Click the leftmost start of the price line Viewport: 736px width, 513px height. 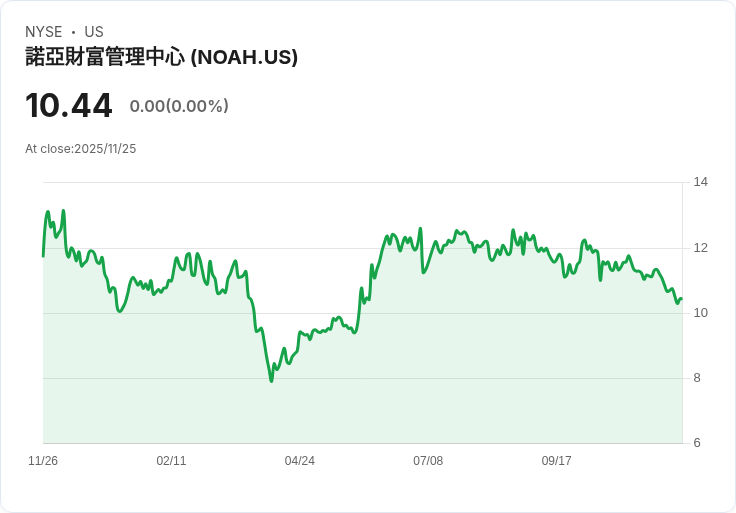pos(43,256)
